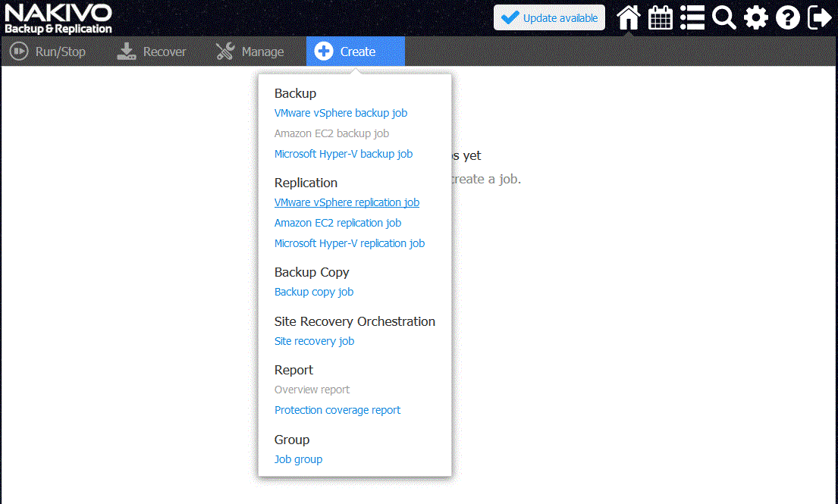Click the checkmark in Update available
Screen dimensions: 838x504
[510, 17]
